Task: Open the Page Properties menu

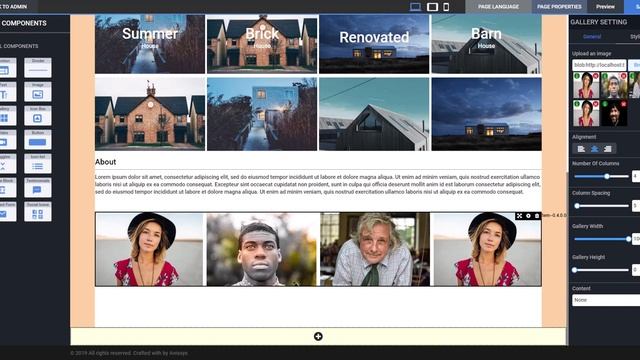Action: click(x=559, y=7)
